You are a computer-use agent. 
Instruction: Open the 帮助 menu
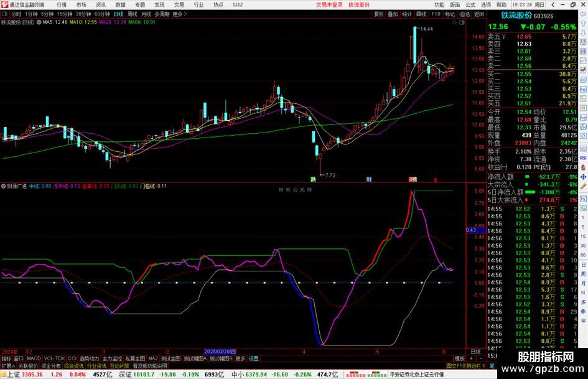[501, 4]
